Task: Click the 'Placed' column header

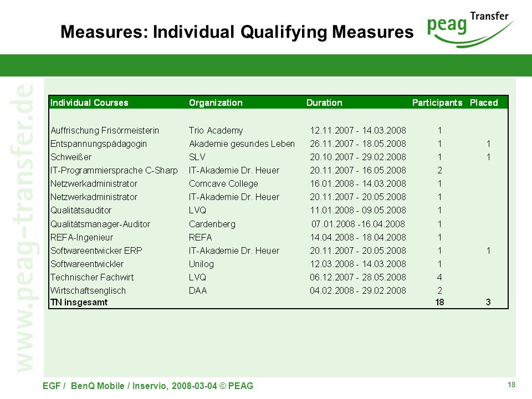Action: 483,103
